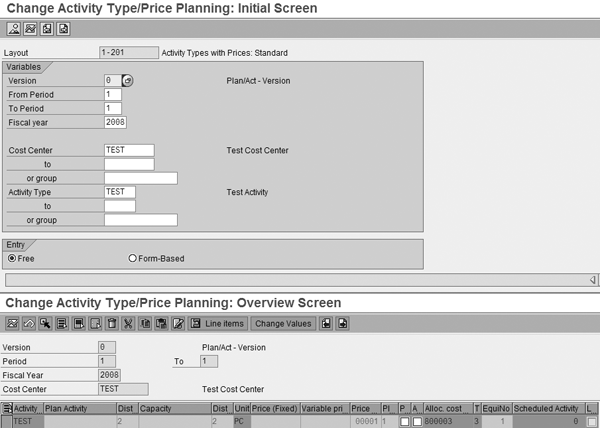Open value help beside Version field
Viewport: 600px width, 428px height.
tap(127, 81)
